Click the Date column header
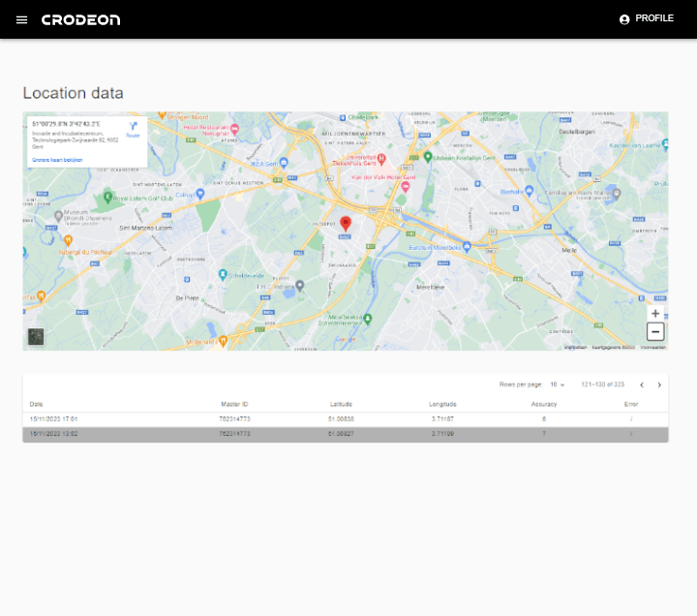 pyautogui.click(x=36, y=404)
